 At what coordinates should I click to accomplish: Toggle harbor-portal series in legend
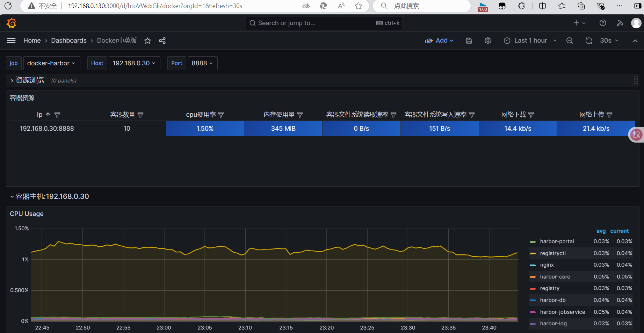557,241
